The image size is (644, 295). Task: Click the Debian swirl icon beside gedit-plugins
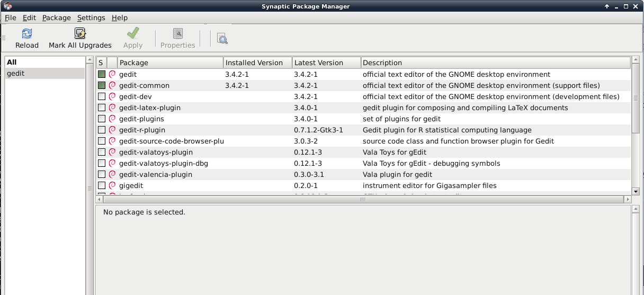pos(112,119)
